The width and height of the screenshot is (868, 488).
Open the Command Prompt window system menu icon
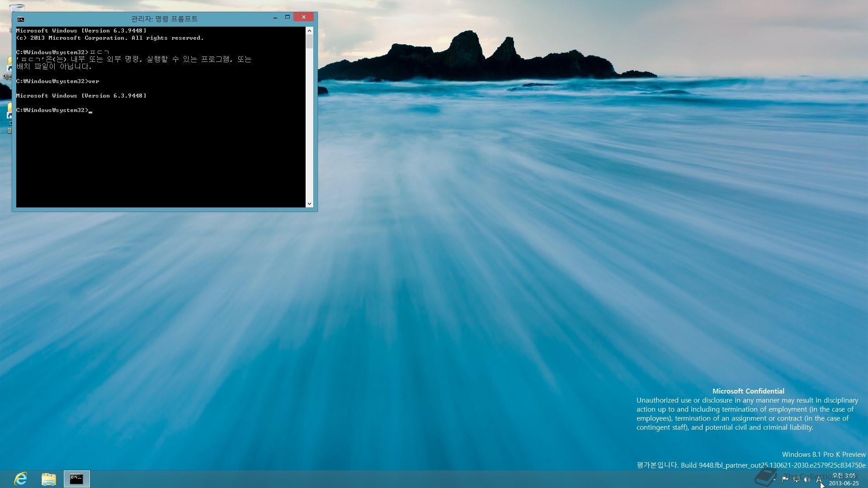click(x=21, y=19)
